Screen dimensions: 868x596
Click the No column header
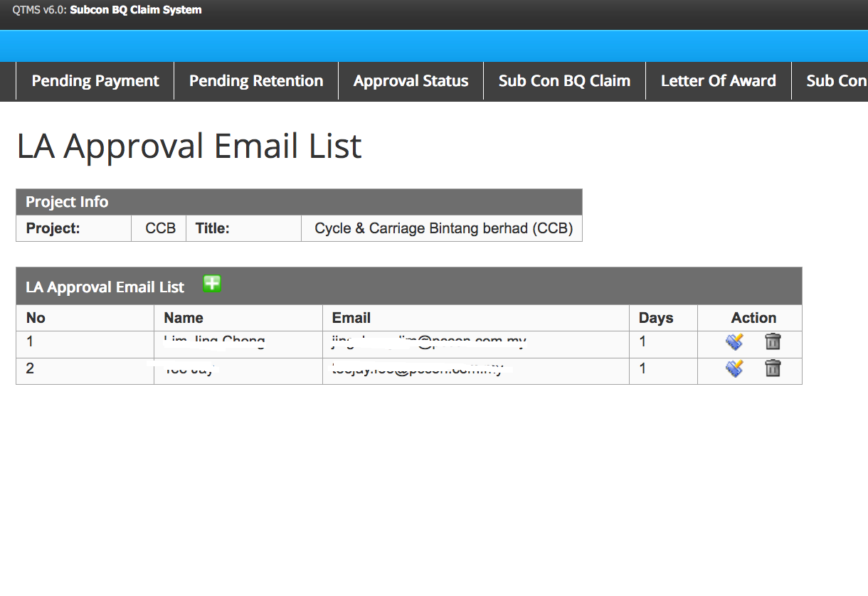[x=36, y=318]
